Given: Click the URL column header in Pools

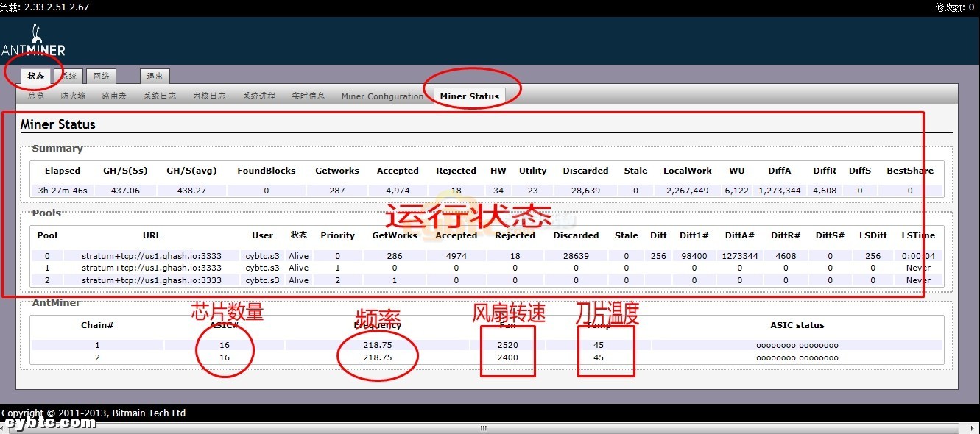Looking at the screenshot, I should coord(152,235).
